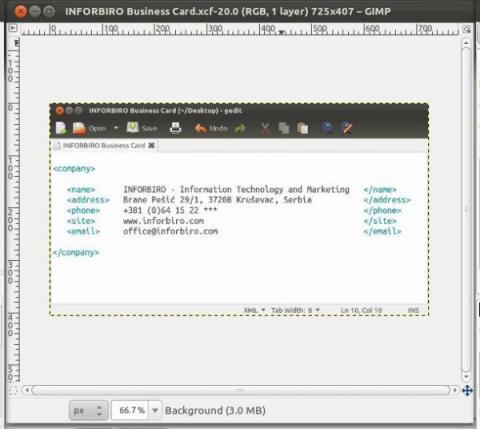This screenshot has width=480, height=429.
Task: Toggle Quick Mask at bottom left corner
Action: 13,390
